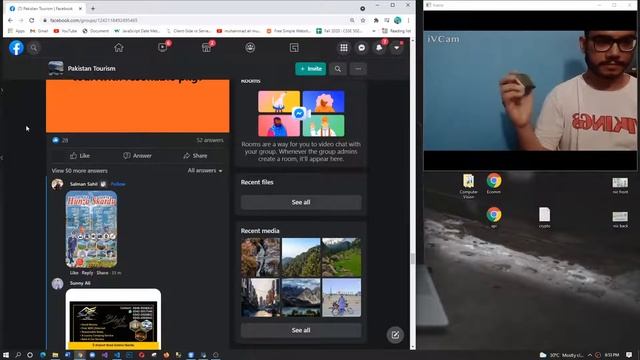Expand the Facebook account dropdown arrow
The width and height of the screenshot is (640, 360).
[396, 48]
